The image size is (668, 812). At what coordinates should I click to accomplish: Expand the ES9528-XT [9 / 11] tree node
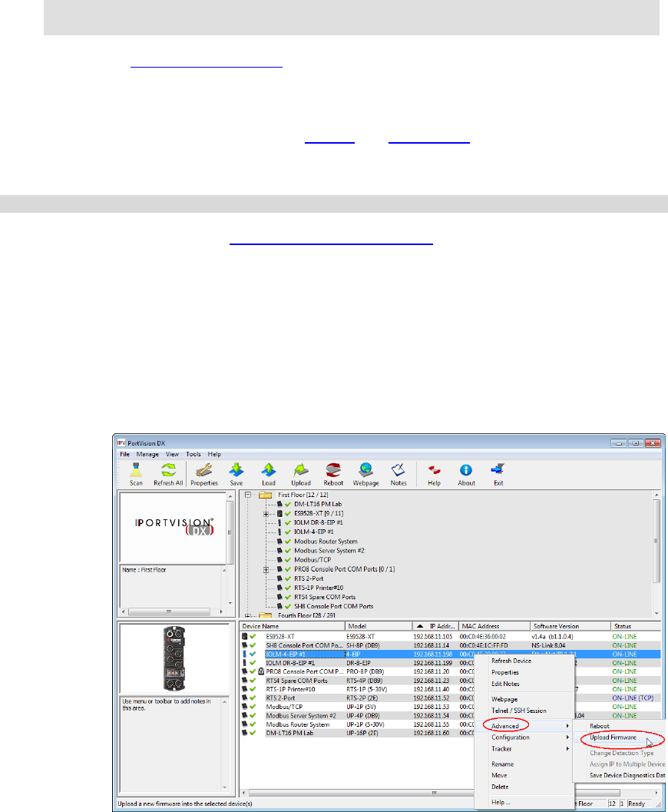pos(266,514)
